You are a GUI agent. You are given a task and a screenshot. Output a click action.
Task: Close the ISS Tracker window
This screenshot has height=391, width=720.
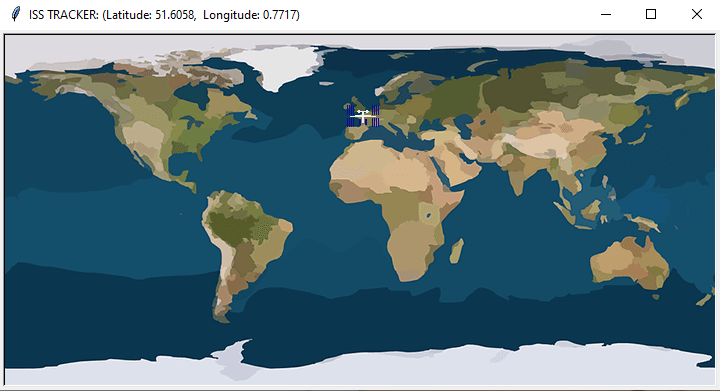coord(697,14)
